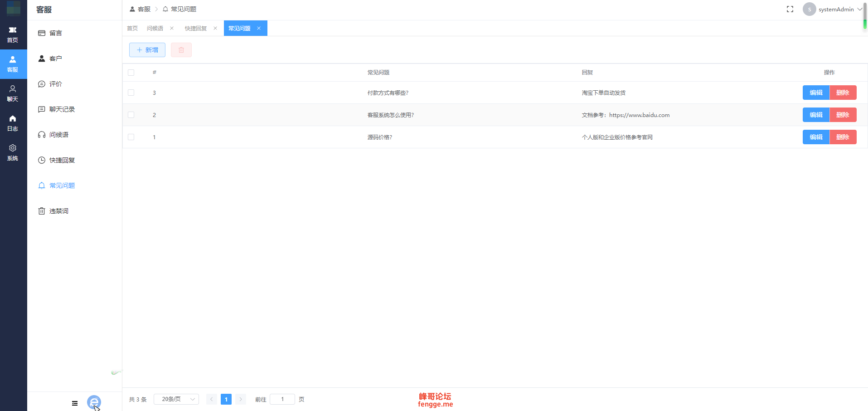Click the vertical scrollbar at top right
868x411 pixels.
pos(865,15)
